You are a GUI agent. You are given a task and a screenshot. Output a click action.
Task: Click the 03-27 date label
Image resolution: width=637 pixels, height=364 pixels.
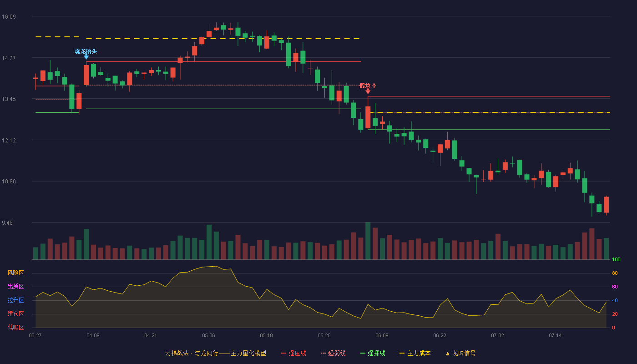(x=35, y=335)
